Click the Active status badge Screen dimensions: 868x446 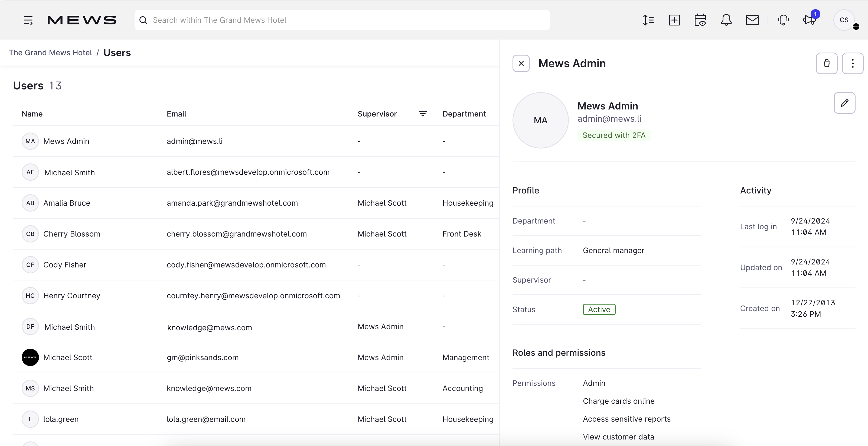pos(599,309)
